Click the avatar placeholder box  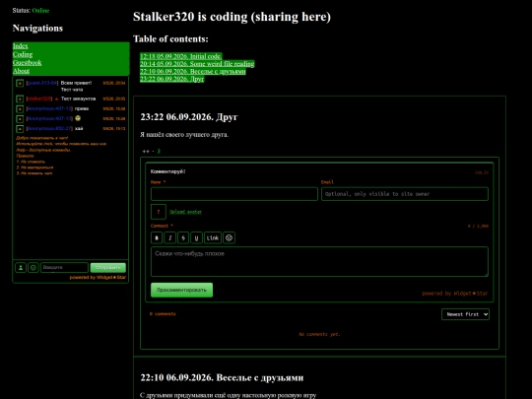point(159,212)
